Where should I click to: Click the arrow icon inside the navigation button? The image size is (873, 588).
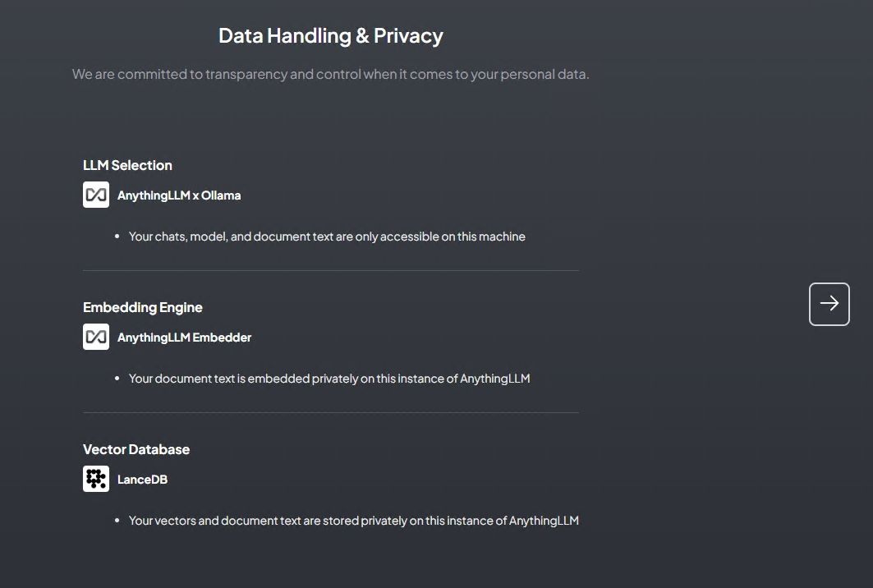(829, 303)
